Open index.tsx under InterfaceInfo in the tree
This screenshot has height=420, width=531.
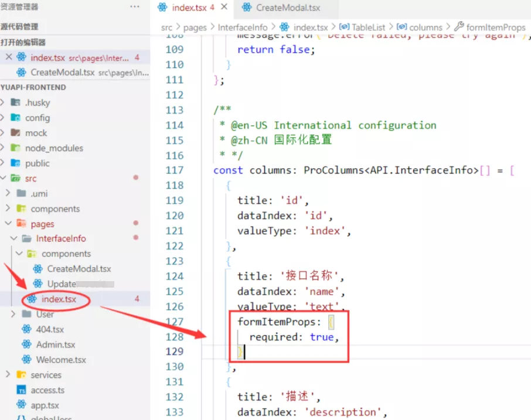coord(59,299)
